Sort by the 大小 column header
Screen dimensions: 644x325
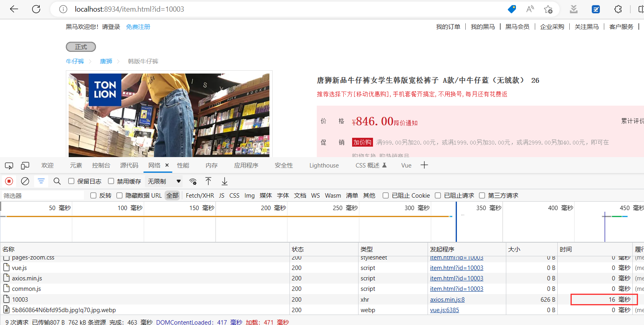coord(532,249)
